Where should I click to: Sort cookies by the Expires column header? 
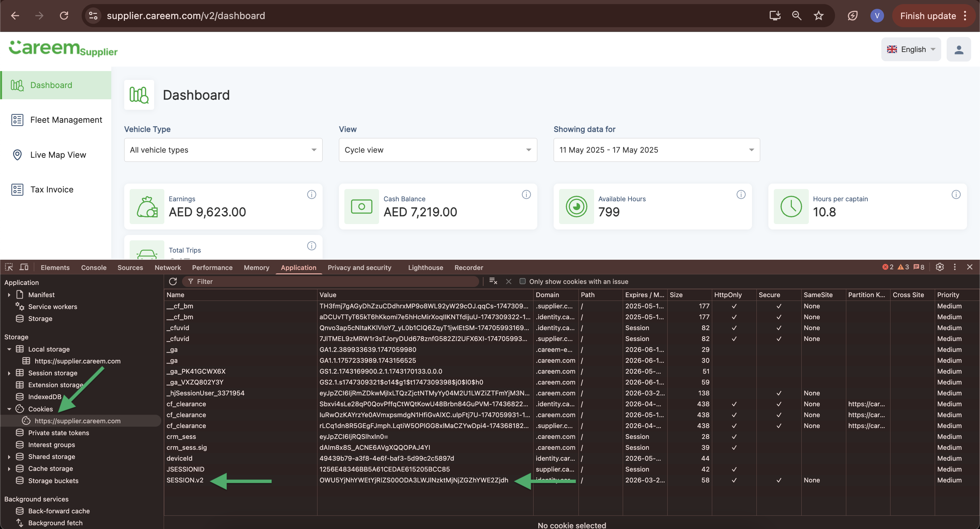click(644, 294)
